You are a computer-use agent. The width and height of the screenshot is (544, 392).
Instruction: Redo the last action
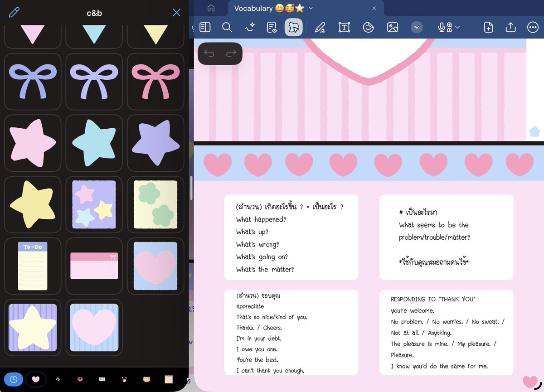click(231, 53)
